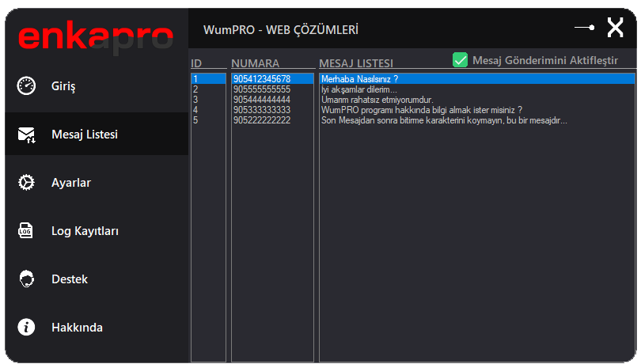Click the Mesaj Gönderimini Aktifleştir label
Screen dimensions: 641x364
[545, 60]
